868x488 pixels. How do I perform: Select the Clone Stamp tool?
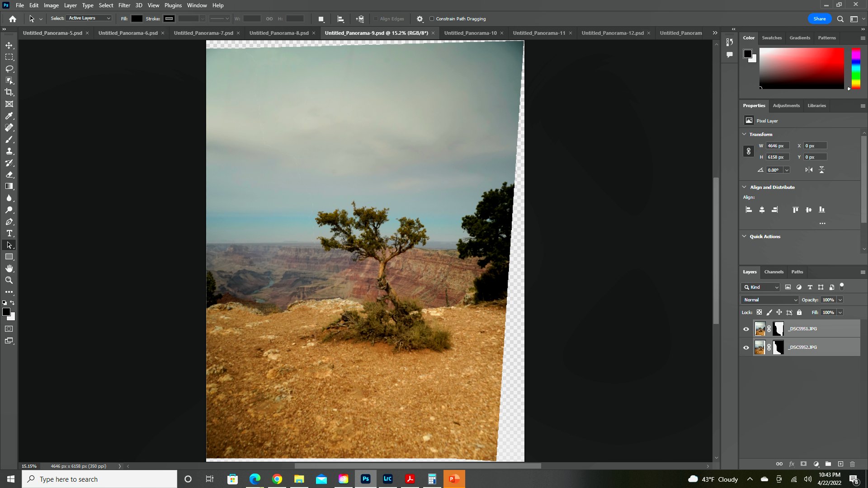[9, 151]
